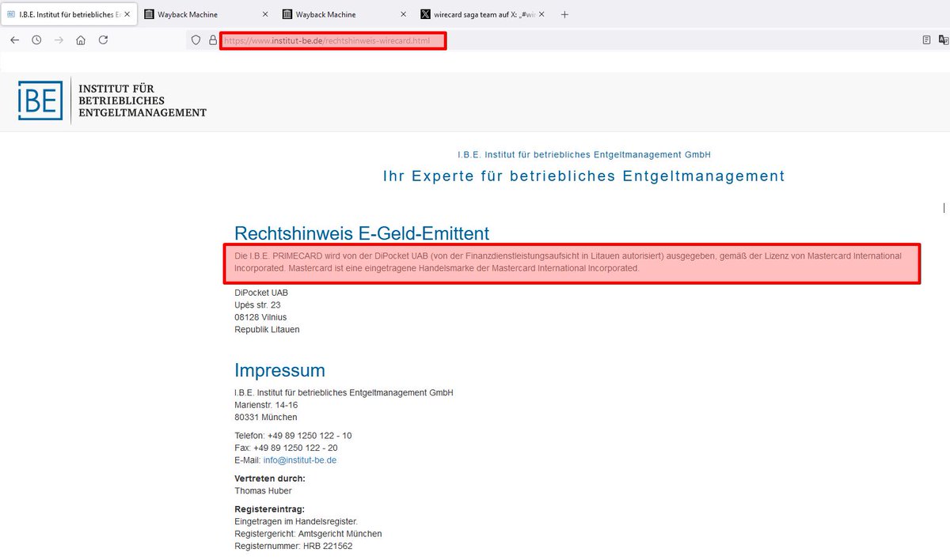Screen dimensions: 950x560
Task: Click 'Ihr Experte für betriebliches Entgeltmanagement' text
Action: tap(583, 176)
